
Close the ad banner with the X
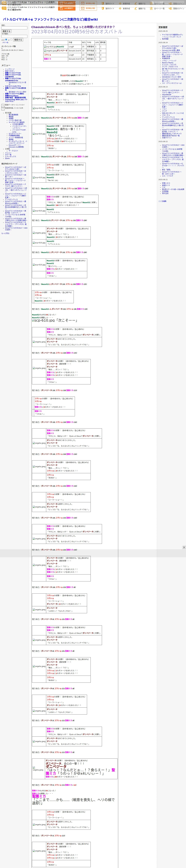pos(184,548)
